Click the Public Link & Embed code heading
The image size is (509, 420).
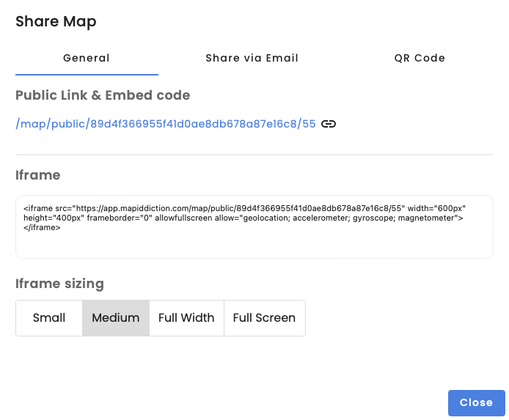click(x=103, y=95)
